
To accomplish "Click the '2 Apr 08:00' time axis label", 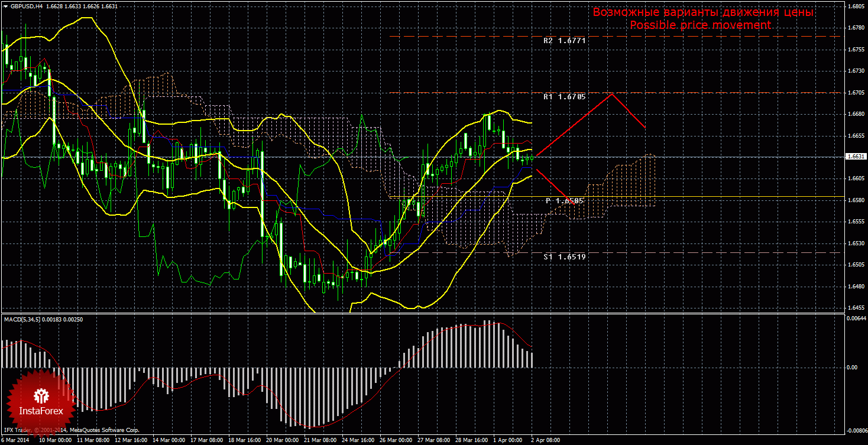I will point(545,440).
